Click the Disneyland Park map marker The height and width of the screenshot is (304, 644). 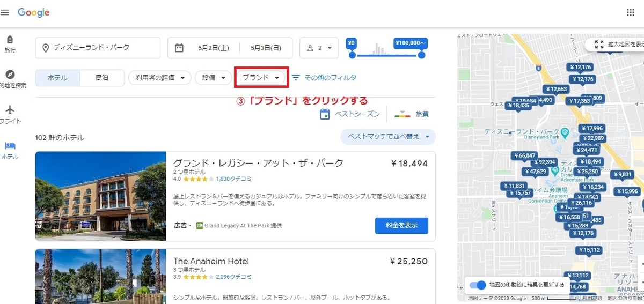565,132
